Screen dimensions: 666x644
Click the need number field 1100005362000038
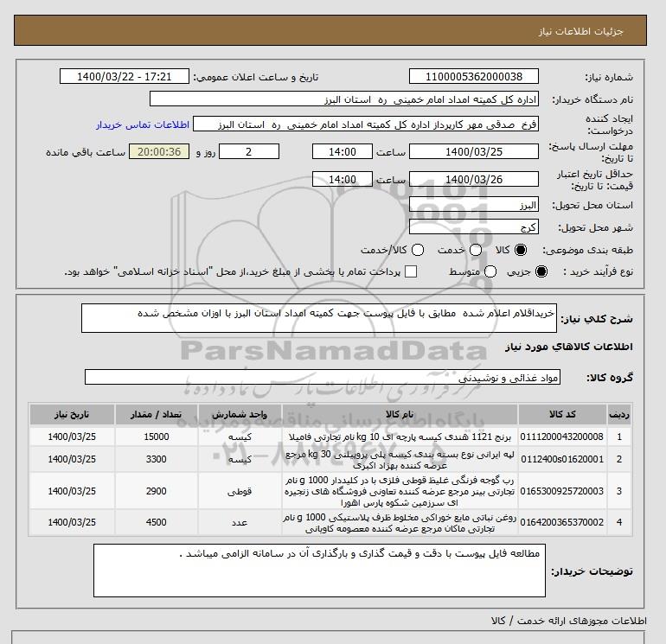click(474, 76)
